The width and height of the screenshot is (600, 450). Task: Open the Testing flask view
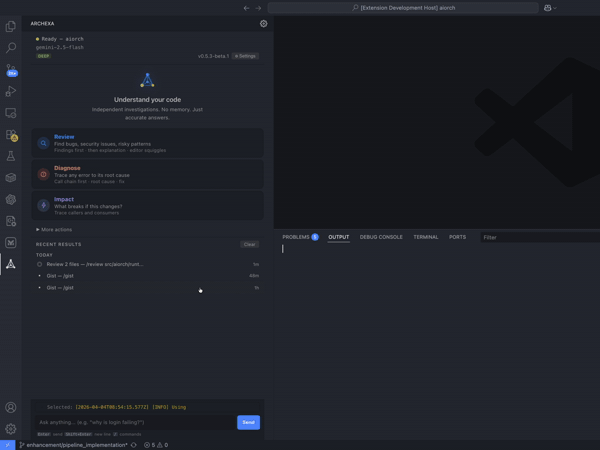tap(11, 156)
